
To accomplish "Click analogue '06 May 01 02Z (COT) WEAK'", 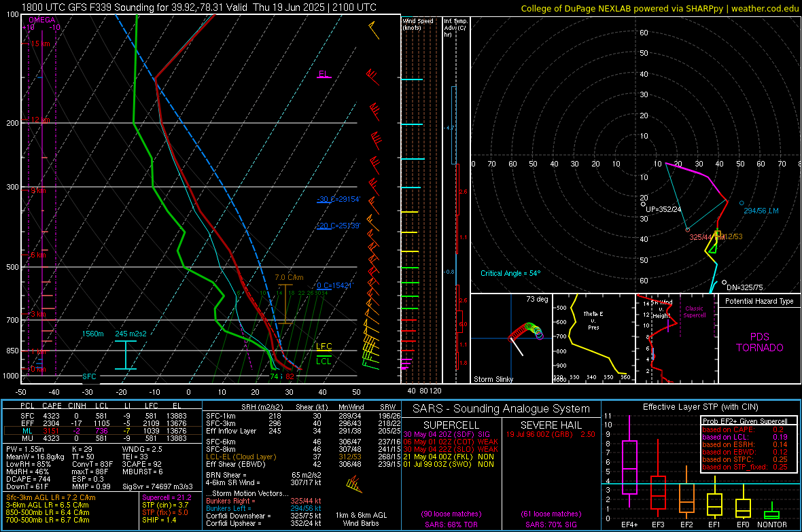I will click(451, 442).
